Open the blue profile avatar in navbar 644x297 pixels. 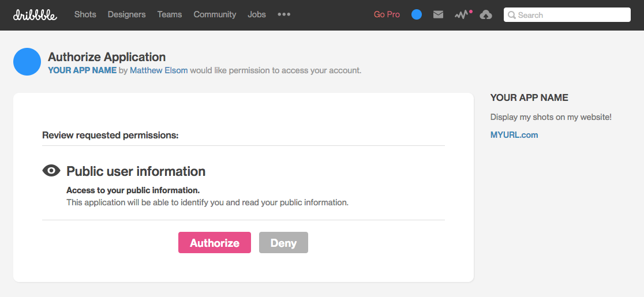click(417, 15)
